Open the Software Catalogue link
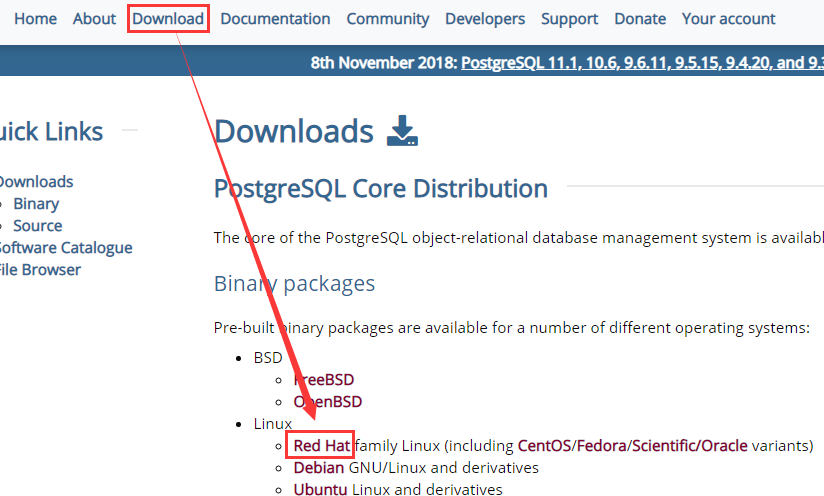This screenshot has height=496, width=824. 65,248
